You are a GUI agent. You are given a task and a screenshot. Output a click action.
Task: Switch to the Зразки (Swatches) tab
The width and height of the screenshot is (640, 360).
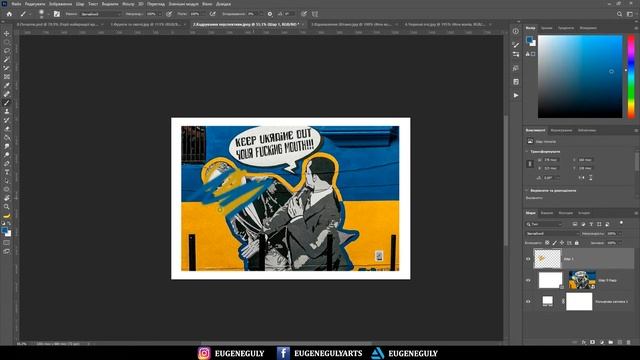coord(547,28)
